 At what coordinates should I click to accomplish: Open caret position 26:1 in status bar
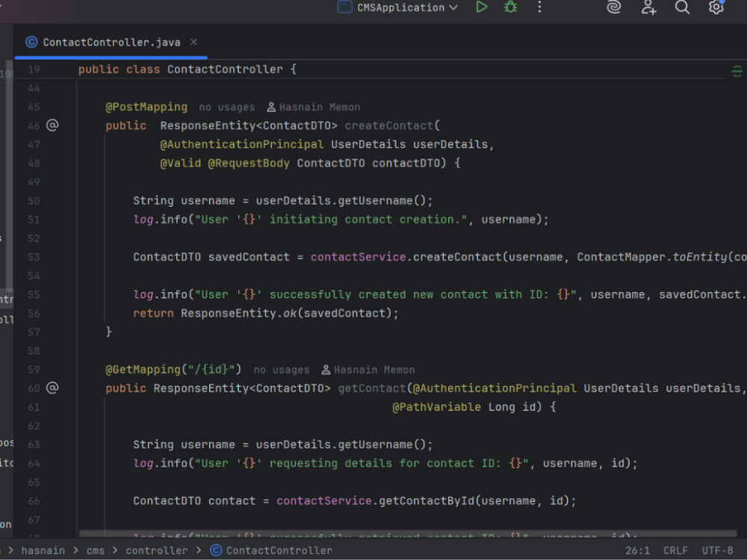click(637, 550)
